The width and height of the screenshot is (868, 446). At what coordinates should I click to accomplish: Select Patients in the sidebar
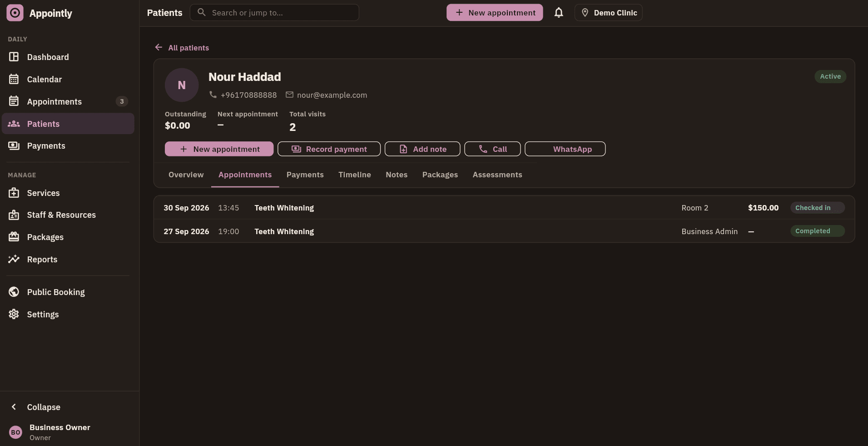tap(68, 124)
